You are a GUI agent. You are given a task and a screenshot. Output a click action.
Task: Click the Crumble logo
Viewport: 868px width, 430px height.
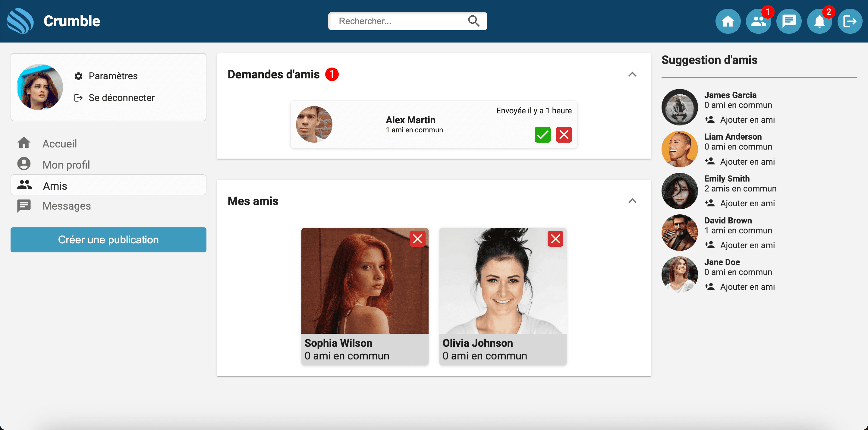54,21
